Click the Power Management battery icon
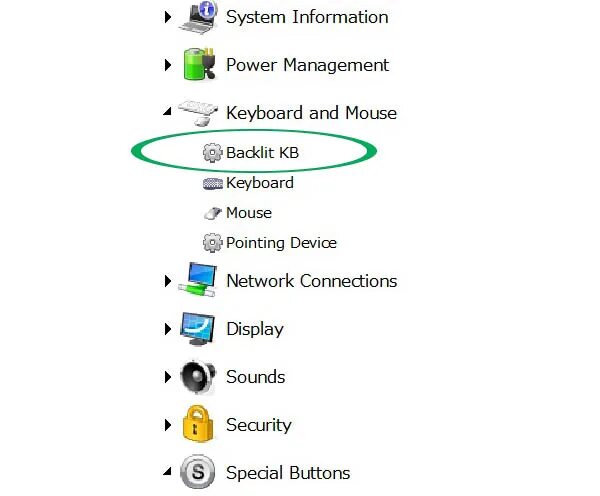Viewport: 600px width, 496px height. point(197,65)
